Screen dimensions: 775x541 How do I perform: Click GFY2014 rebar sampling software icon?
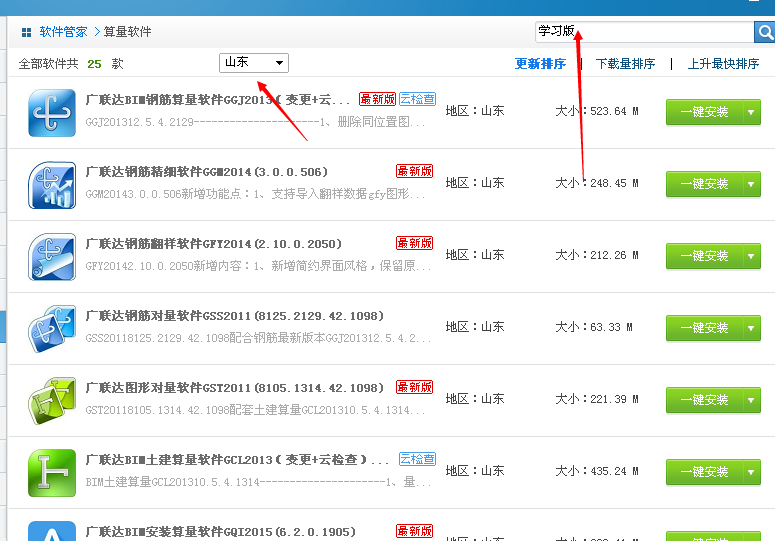click(x=52, y=257)
